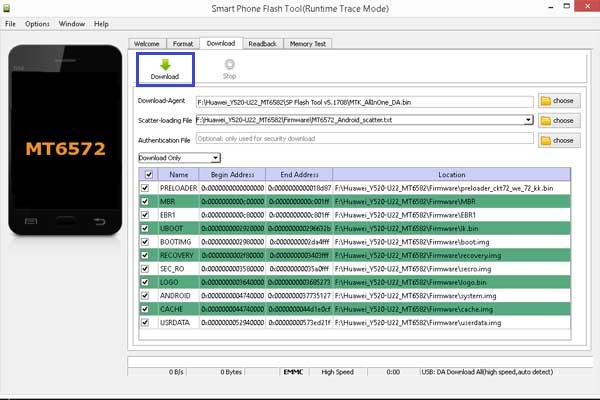The image size is (600, 400).
Task: Uncheck the UBOOT partition checkbox
Action: point(145,228)
